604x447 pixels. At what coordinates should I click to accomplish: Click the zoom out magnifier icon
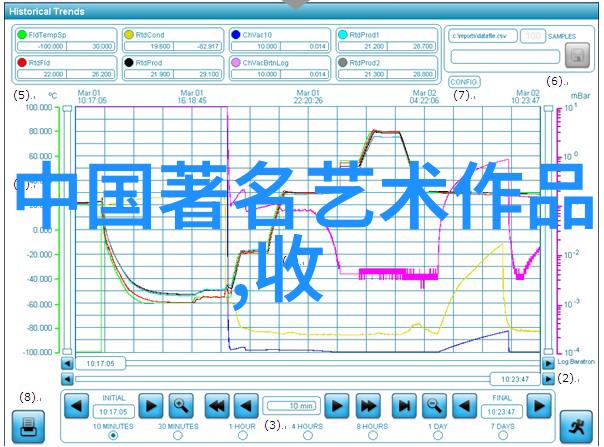click(434, 406)
